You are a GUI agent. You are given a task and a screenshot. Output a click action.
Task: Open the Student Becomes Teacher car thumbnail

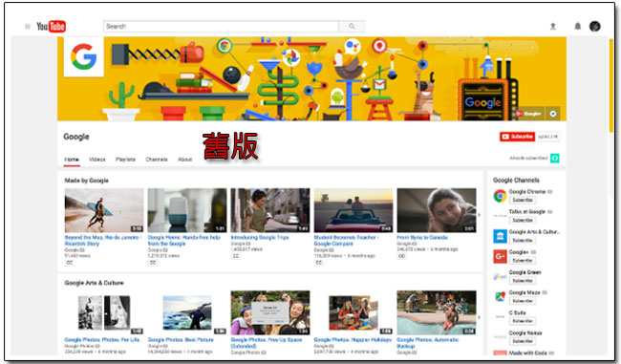click(x=353, y=210)
